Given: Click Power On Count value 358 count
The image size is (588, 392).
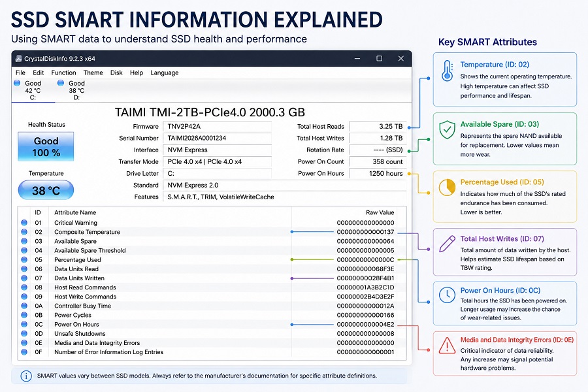Looking at the screenshot, I should click(x=378, y=161).
